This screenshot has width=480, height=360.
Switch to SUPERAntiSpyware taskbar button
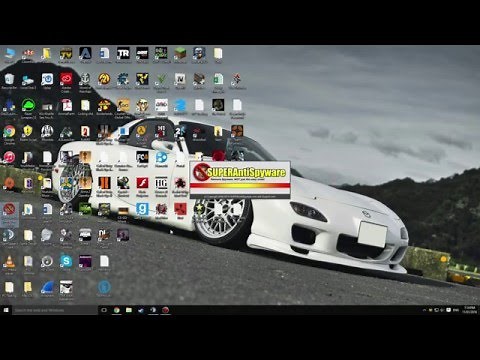[x=165, y=310]
